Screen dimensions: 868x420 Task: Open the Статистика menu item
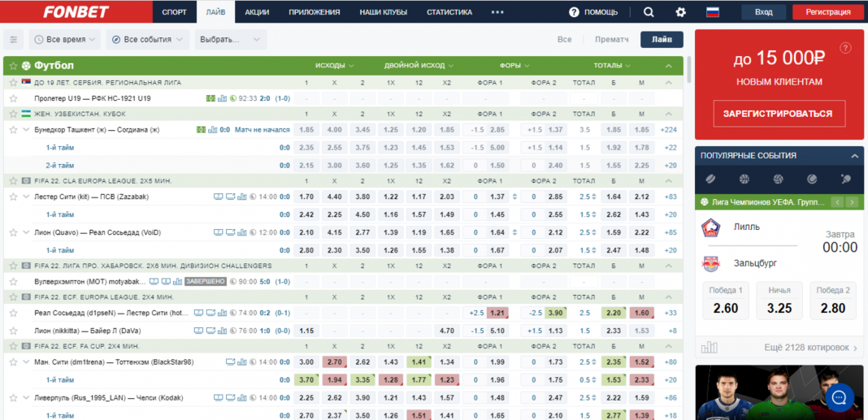point(449,12)
